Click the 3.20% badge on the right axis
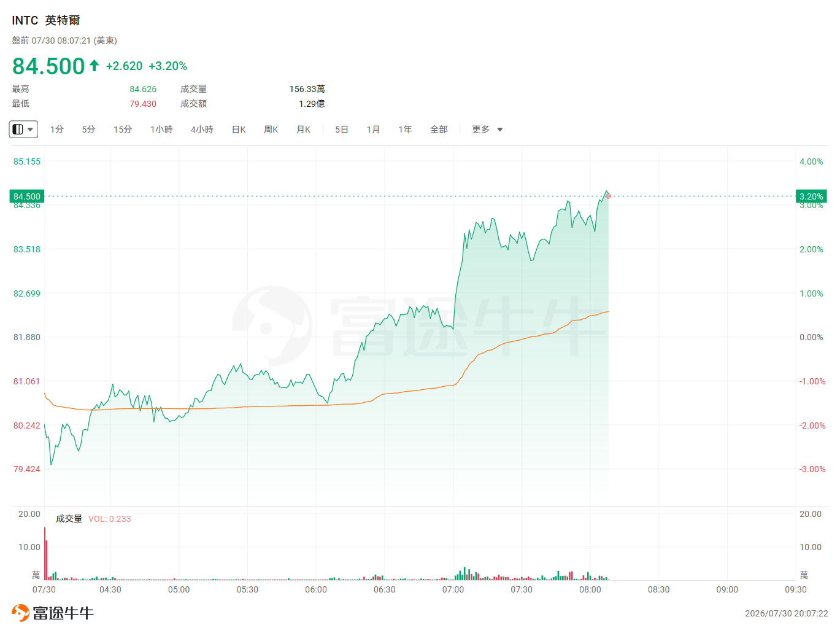 811,196
